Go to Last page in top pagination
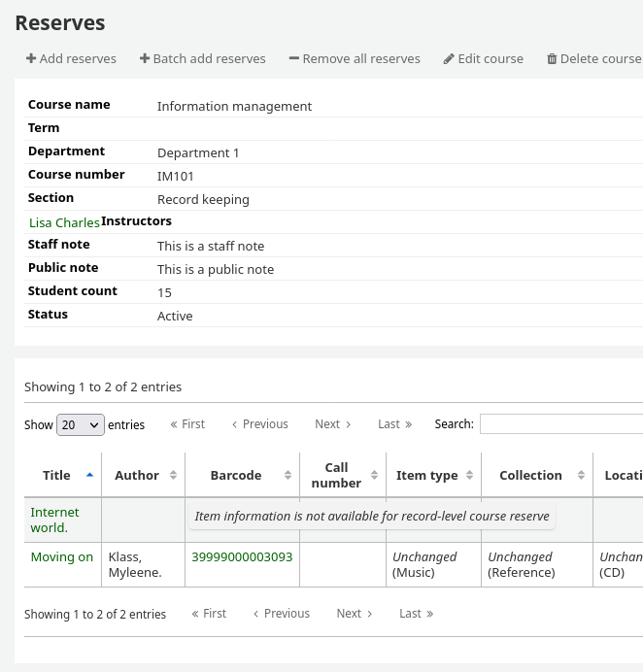Screen dimensions: 643x672 [x=394, y=424]
